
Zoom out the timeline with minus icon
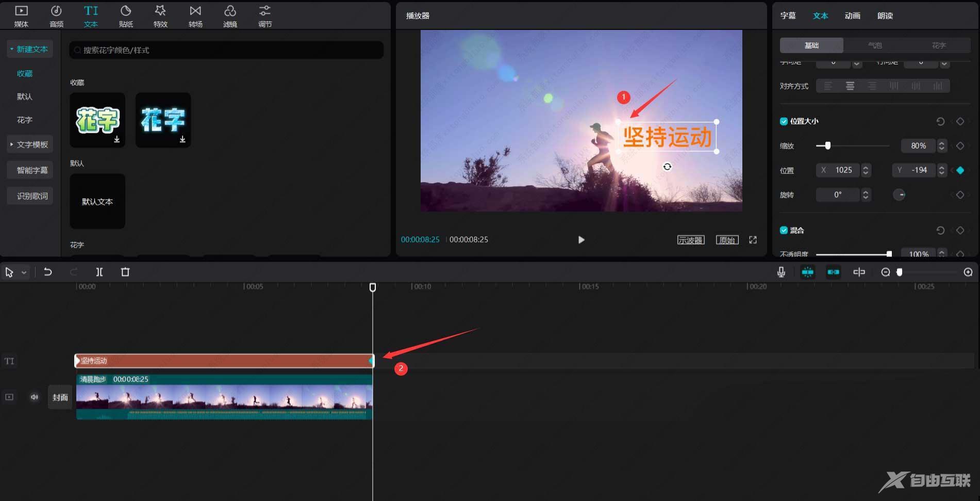coord(886,272)
